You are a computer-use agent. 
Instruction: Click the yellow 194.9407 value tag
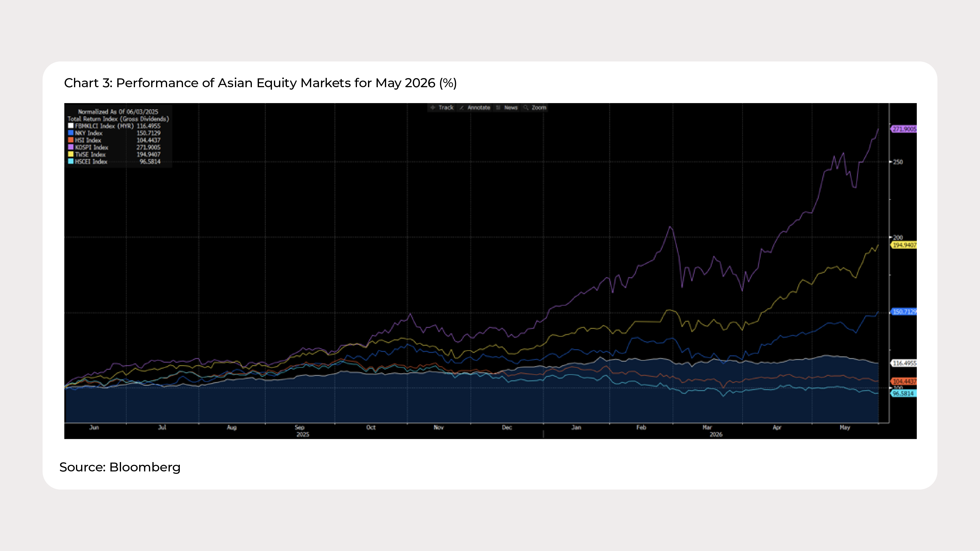(x=904, y=245)
